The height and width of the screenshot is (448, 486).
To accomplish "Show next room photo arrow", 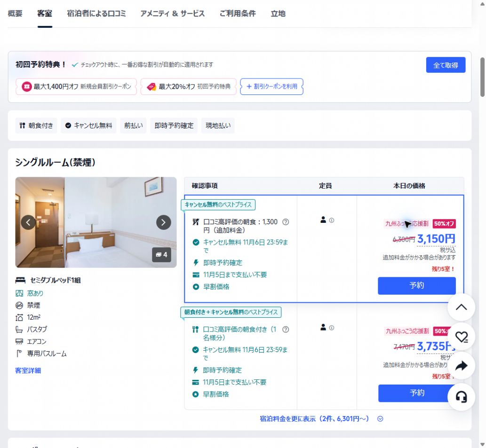I will pos(163,222).
